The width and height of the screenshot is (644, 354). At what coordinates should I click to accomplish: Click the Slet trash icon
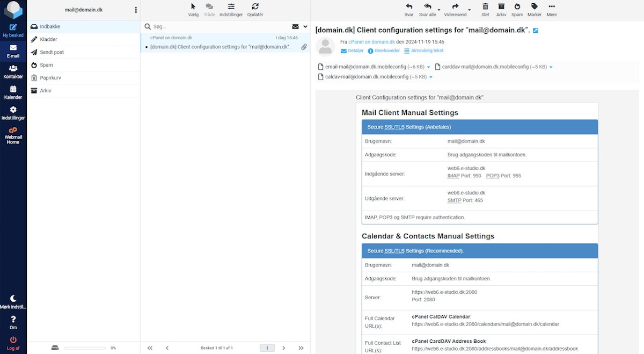point(485,9)
